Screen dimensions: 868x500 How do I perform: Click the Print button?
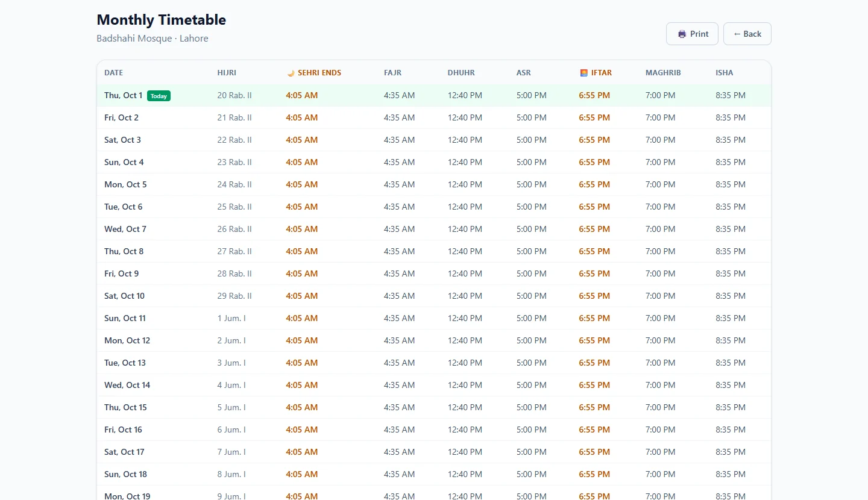[x=692, y=34]
